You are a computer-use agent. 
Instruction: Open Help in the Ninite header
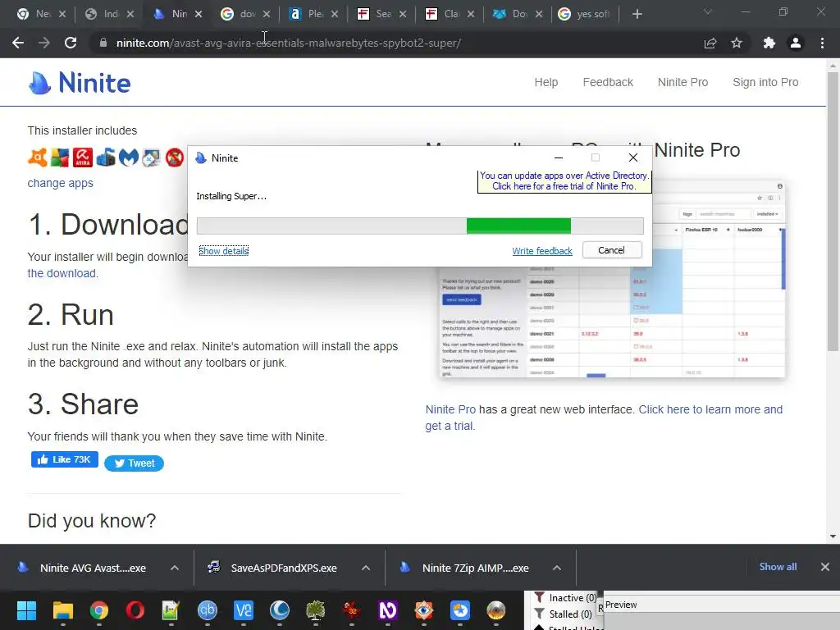tap(546, 82)
